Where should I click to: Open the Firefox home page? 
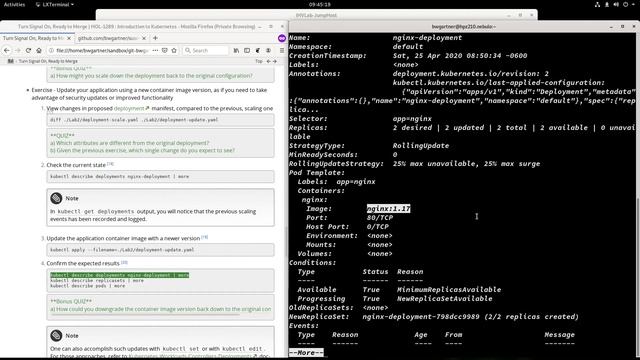click(39, 50)
